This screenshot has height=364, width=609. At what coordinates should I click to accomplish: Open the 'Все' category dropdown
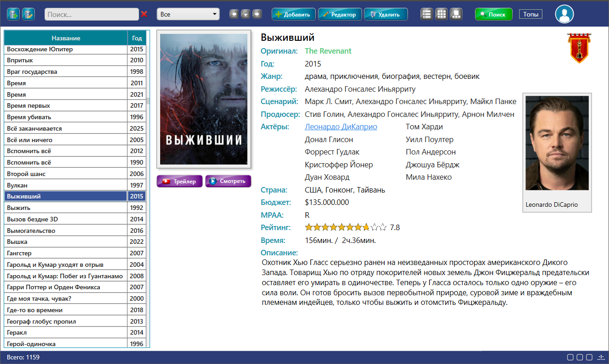click(x=188, y=14)
